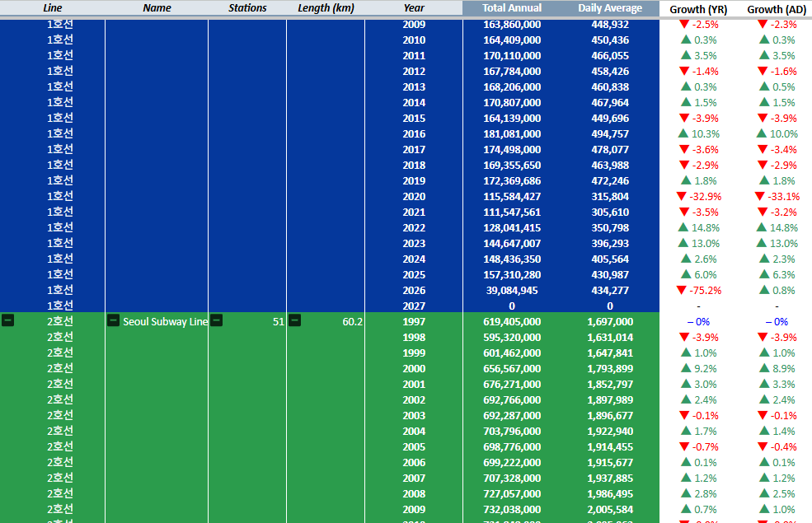Screen dimensions: 812x523
Task: Click Daily Average value 315,804
Action: (610, 197)
